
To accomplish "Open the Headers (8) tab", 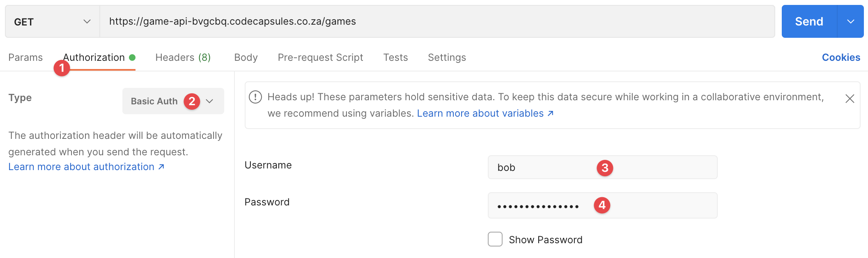I will pyautogui.click(x=183, y=58).
